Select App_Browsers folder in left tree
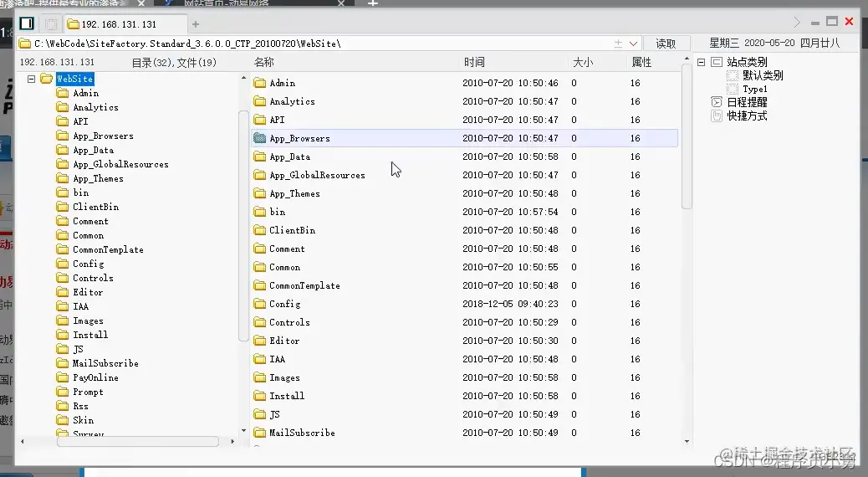 (103, 136)
